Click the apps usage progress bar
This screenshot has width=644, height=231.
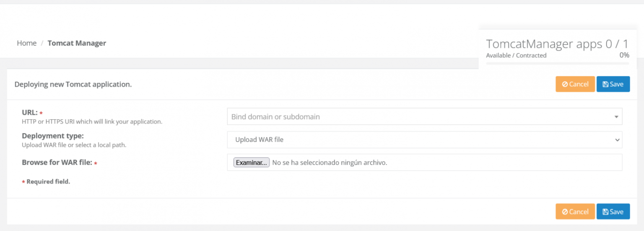(x=557, y=64)
